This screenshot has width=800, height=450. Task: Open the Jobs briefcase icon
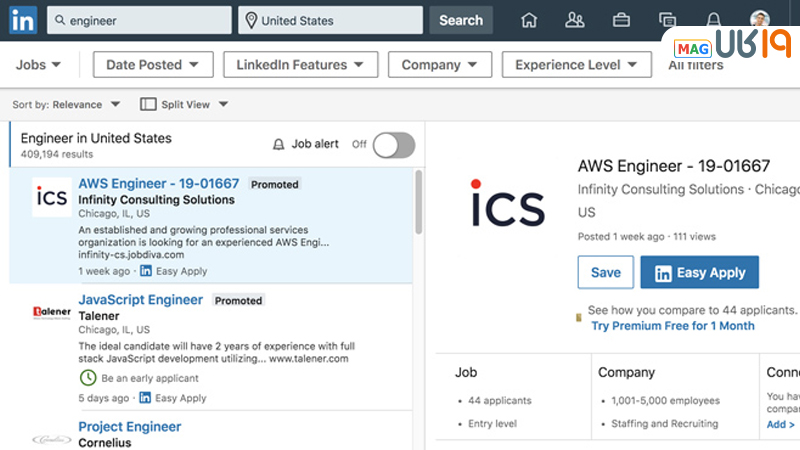click(621, 20)
